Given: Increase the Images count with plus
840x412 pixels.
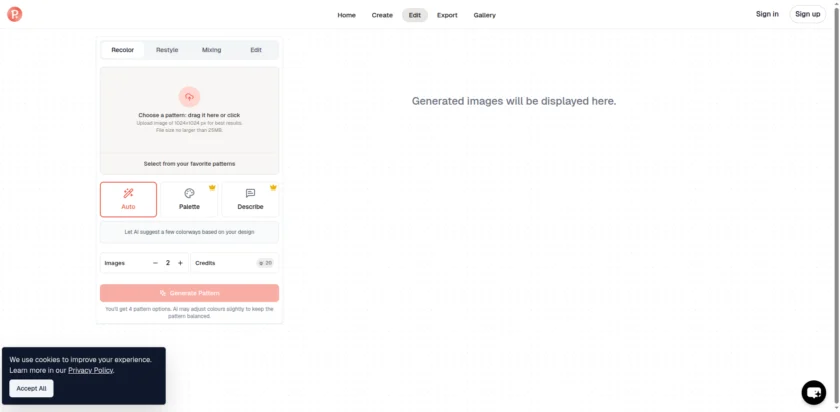Looking at the screenshot, I should point(180,263).
